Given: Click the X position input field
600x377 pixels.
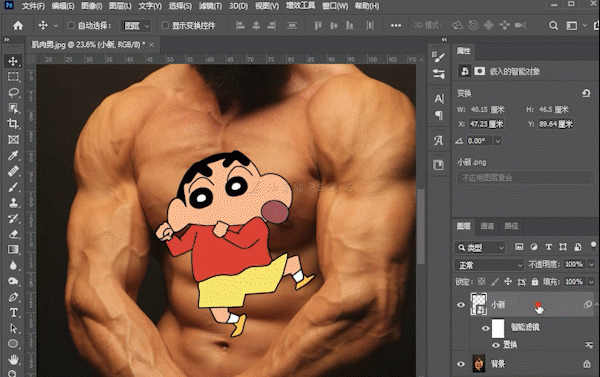Looking at the screenshot, I should 486,124.
